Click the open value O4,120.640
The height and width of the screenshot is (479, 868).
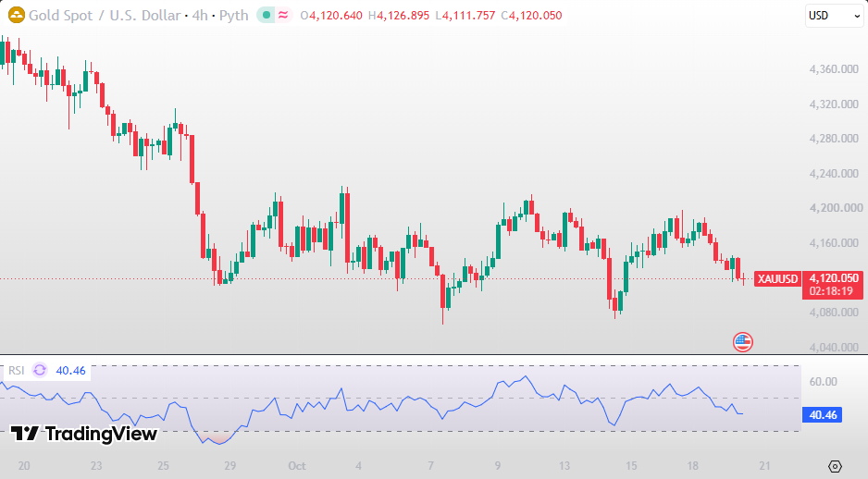[x=331, y=16]
